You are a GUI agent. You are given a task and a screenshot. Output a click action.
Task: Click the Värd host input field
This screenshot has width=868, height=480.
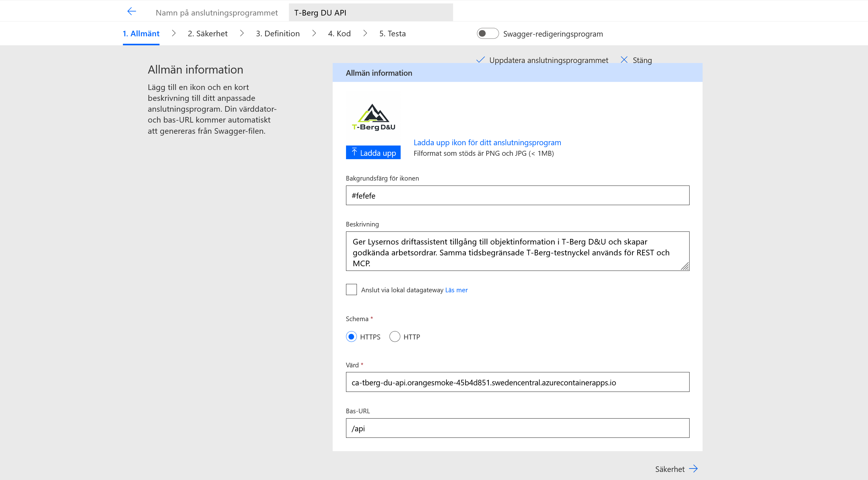click(x=518, y=382)
